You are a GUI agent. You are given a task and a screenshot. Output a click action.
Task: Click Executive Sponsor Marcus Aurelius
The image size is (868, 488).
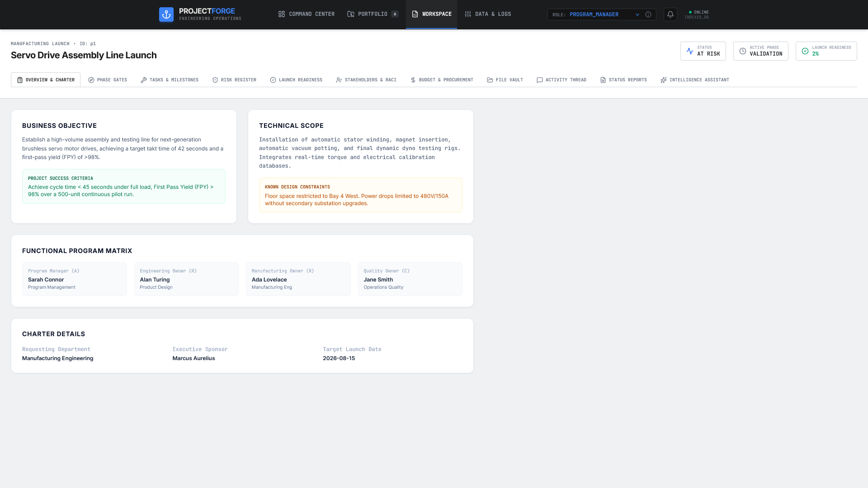point(193,358)
